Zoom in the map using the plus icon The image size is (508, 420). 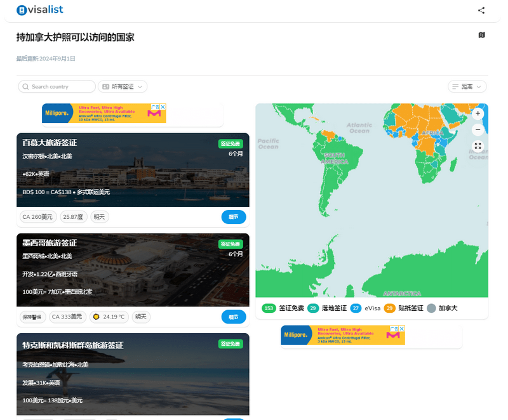pos(478,114)
